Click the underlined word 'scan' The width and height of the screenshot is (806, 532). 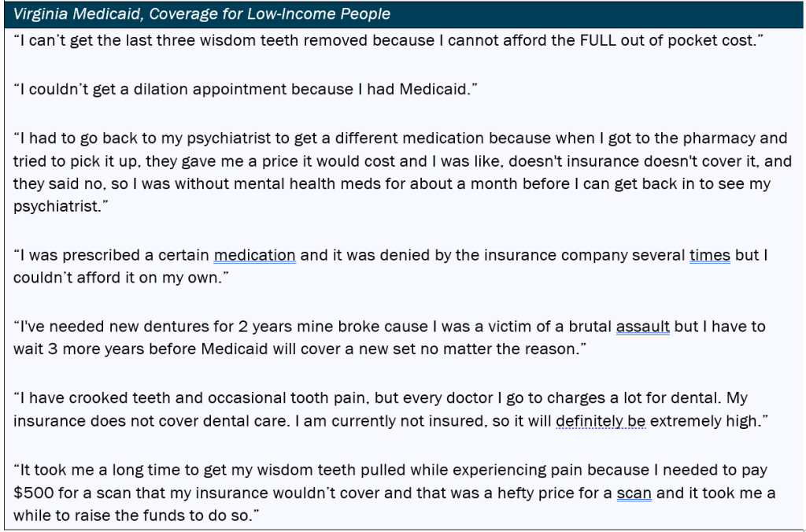point(634,493)
